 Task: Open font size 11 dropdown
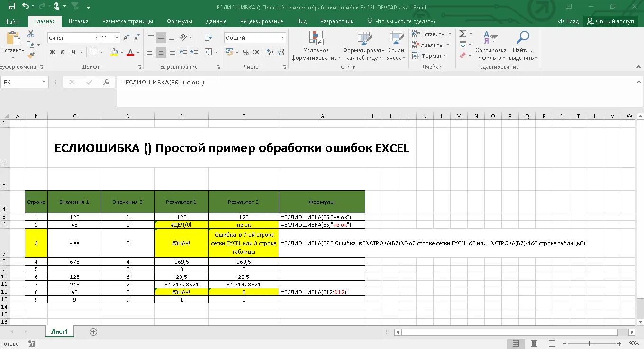117,38
